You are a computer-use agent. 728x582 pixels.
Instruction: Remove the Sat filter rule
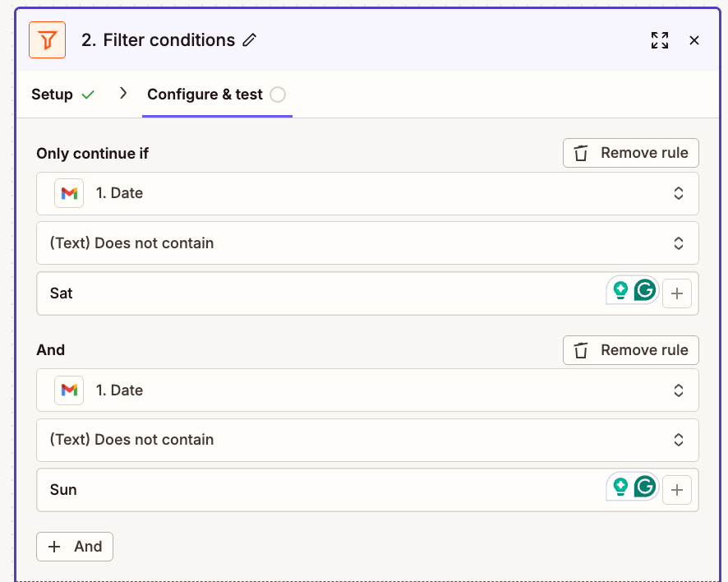(630, 153)
